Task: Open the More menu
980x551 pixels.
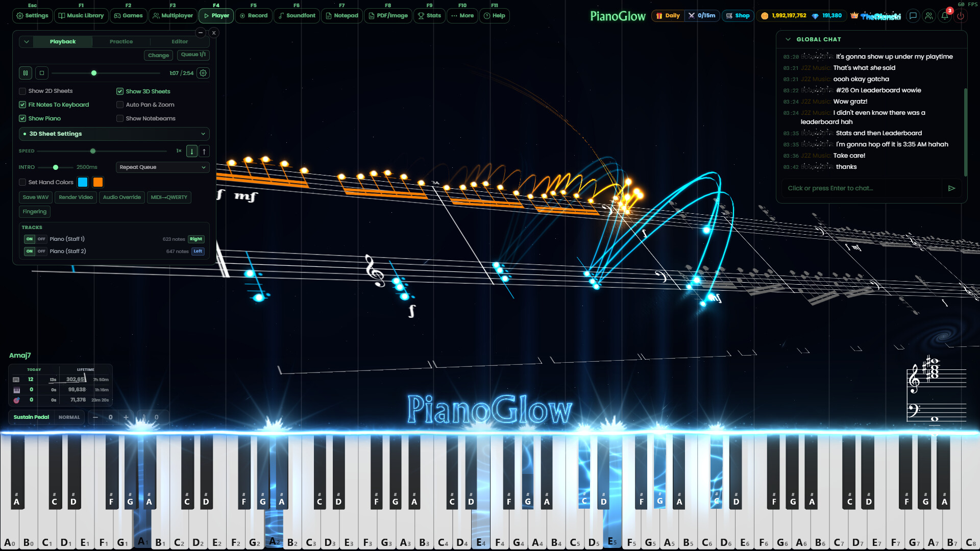Action: tap(462, 16)
